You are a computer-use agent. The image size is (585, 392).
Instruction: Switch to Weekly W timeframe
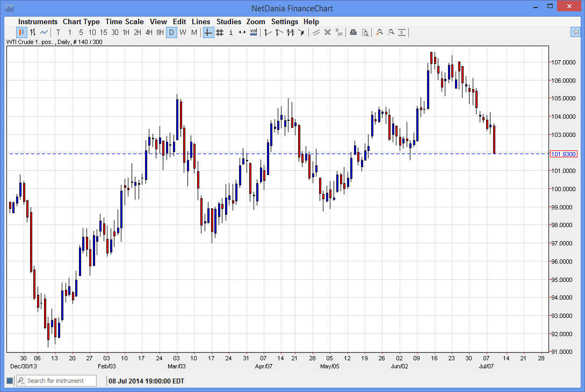183,32
